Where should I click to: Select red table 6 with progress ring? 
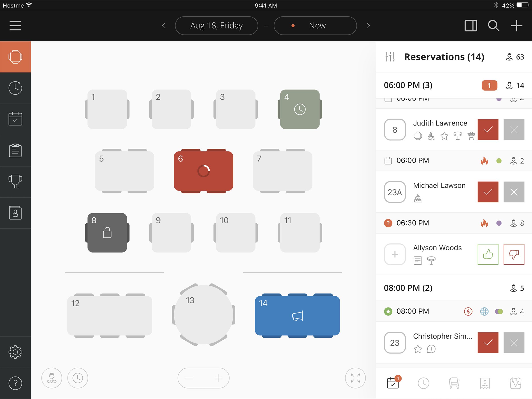tap(204, 171)
